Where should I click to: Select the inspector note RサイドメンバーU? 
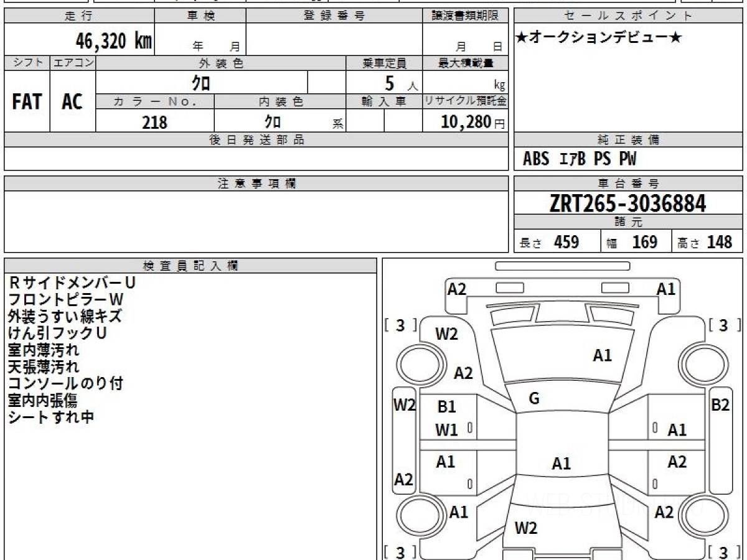pos(71,283)
